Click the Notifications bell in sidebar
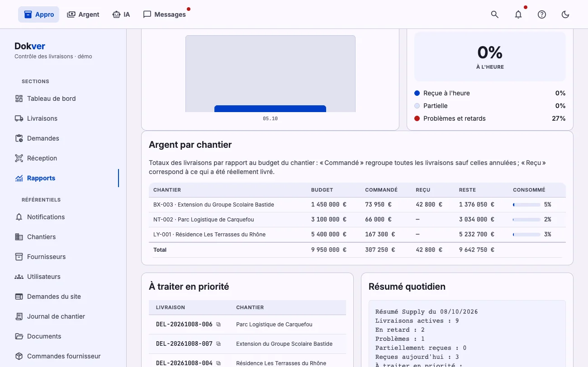588x367 pixels. (19, 217)
